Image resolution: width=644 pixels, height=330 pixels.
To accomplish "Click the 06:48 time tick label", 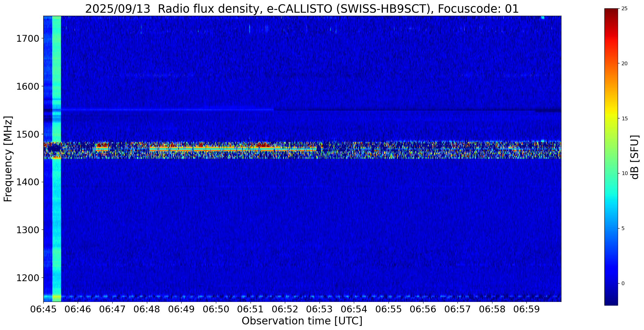I will (x=147, y=309).
